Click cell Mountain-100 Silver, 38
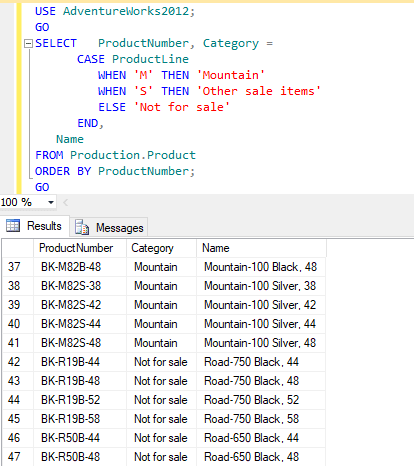Image resolution: width=415 pixels, height=469 pixels. point(261,286)
